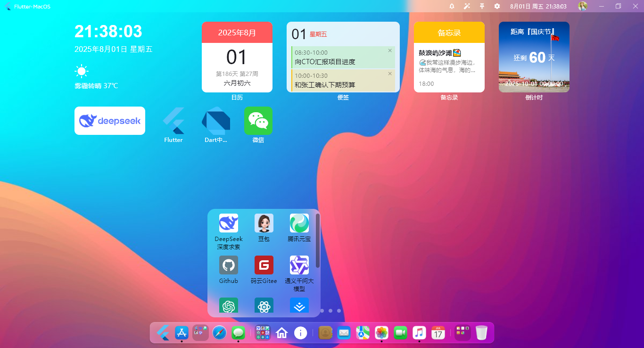644x348 pixels.
Task: Launch 豆包 from the app folder
Action: 264,223
